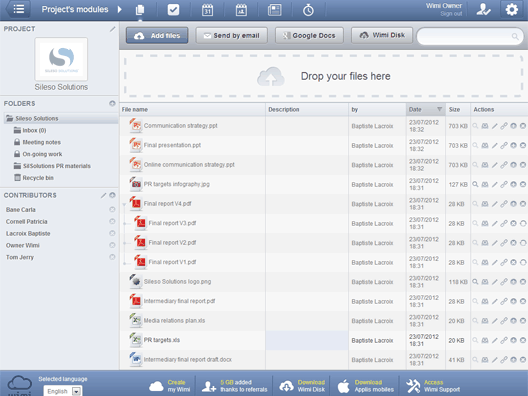528x396 pixels.
Task: Open the Documents module icon in top bar
Action: 140,10
